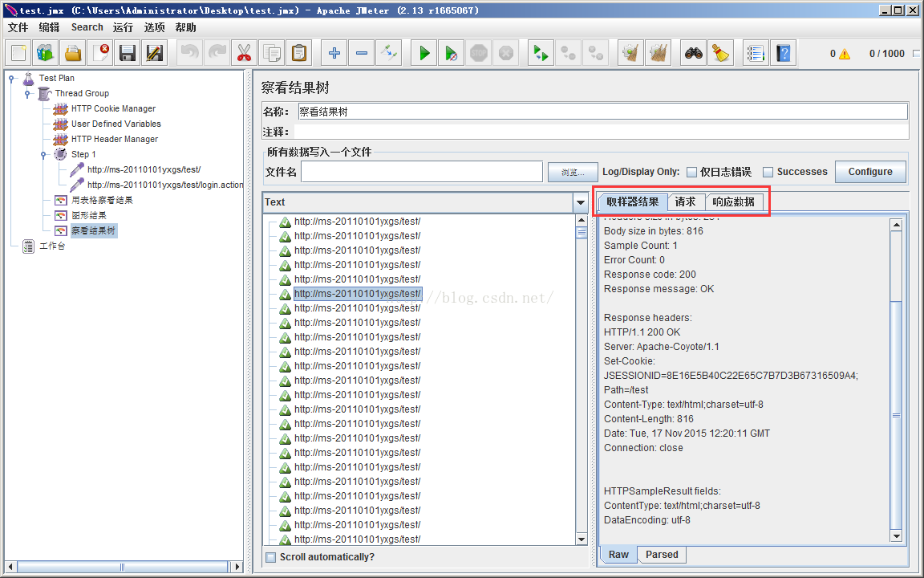Open the 选项 menu
Screen dimensions: 924x578
(x=154, y=27)
